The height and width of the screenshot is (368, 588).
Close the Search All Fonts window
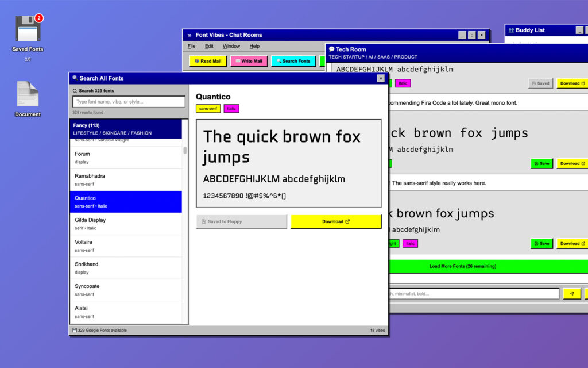(381, 78)
